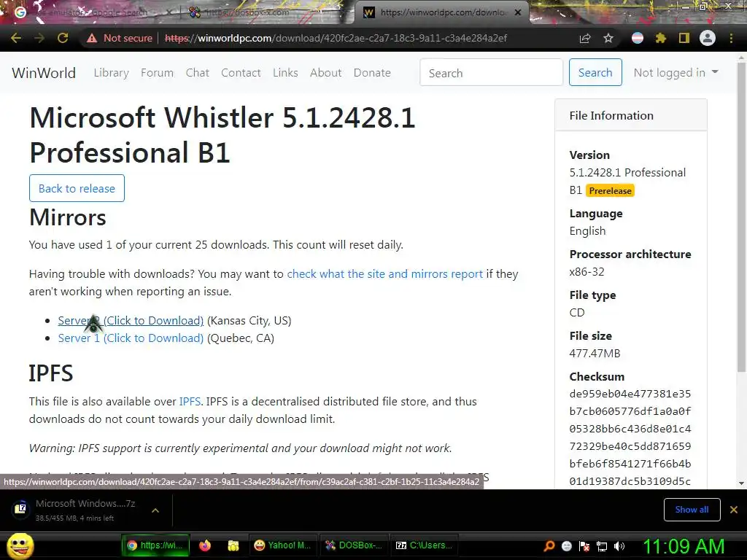Click the Prerelease badge
747x560 pixels.
[x=610, y=190]
